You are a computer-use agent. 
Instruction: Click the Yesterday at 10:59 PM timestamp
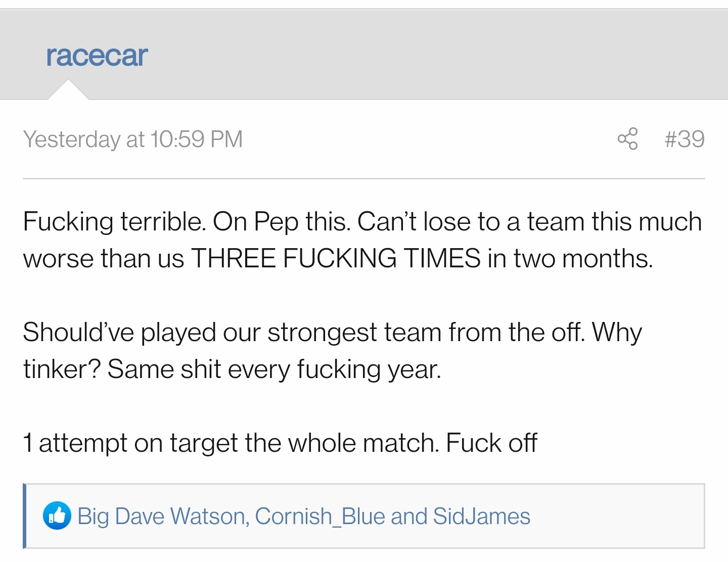pos(133,139)
